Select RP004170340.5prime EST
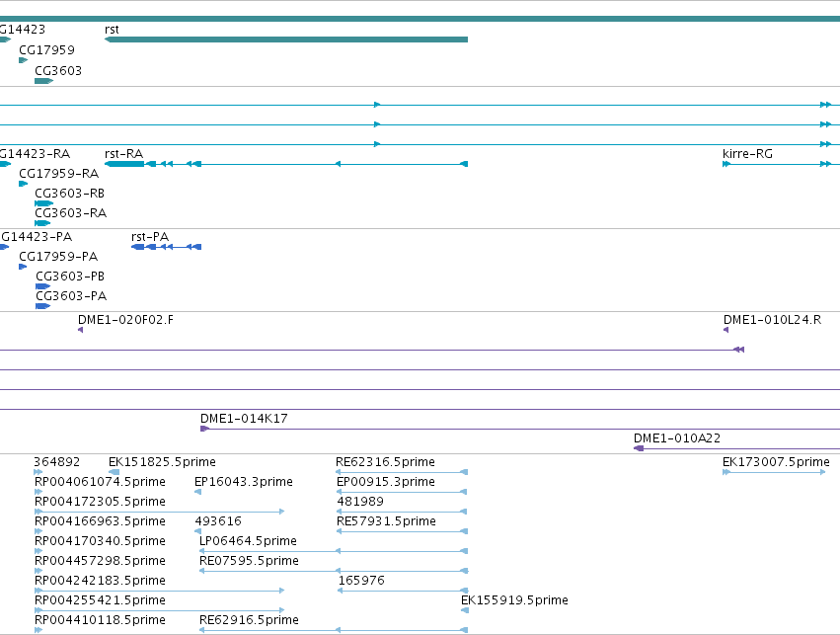The width and height of the screenshot is (840, 635). pos(38,551)
